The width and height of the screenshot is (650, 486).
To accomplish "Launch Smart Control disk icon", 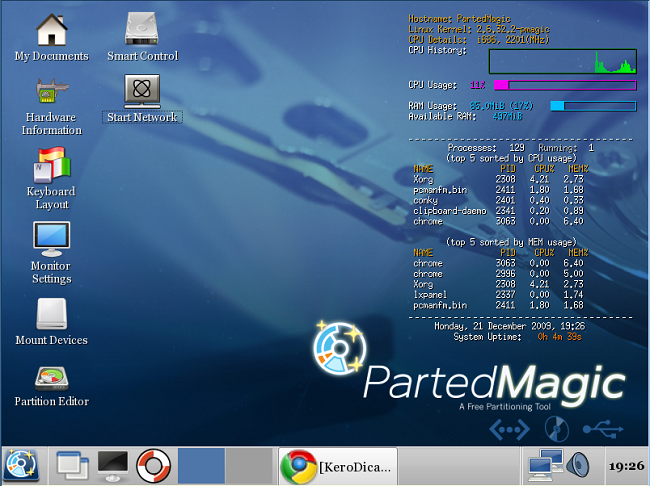I will pos(142,28).
